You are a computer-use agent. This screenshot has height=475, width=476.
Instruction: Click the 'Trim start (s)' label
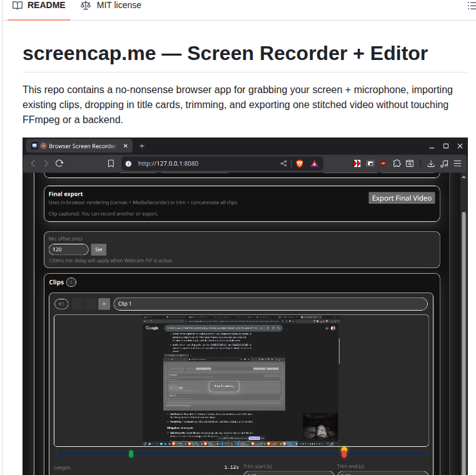coord(258,466)
